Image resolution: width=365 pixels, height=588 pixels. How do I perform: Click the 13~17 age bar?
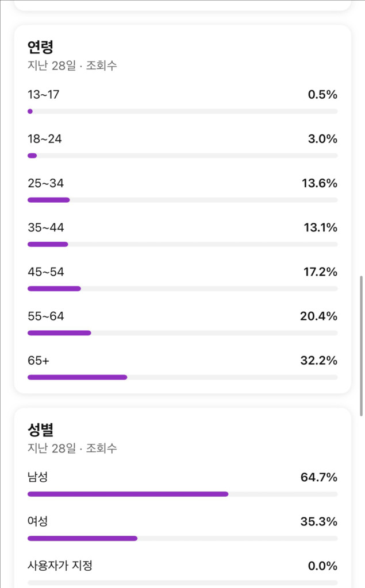tap(182, 111)
